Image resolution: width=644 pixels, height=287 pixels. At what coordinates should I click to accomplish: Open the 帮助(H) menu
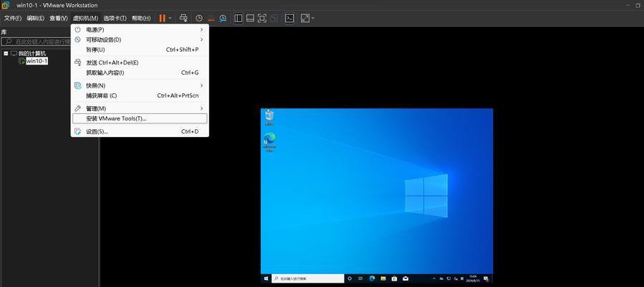(141, 18)
